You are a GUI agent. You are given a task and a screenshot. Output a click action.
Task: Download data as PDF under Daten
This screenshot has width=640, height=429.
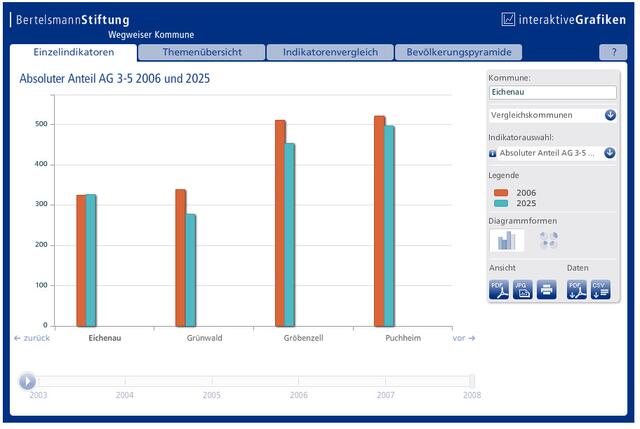[x=577, y=290]
